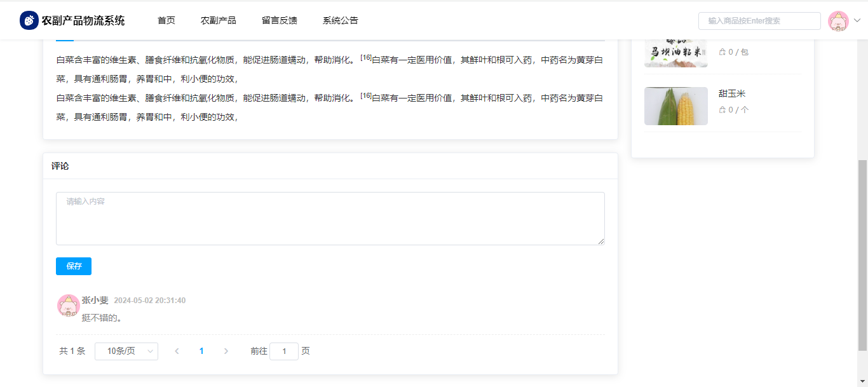Click the 前往 page number input
Image resolution: width=868 pixels, height=387 pixels.
284,351
